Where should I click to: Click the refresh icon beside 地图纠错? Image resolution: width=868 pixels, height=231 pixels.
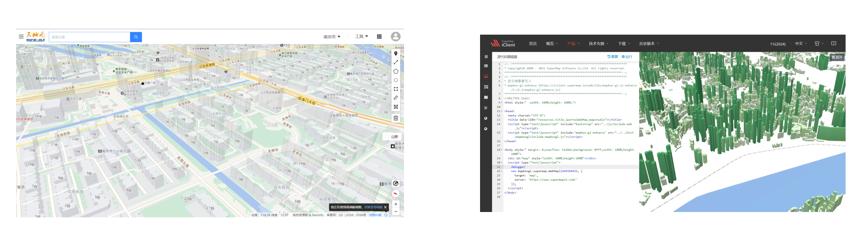386,215
